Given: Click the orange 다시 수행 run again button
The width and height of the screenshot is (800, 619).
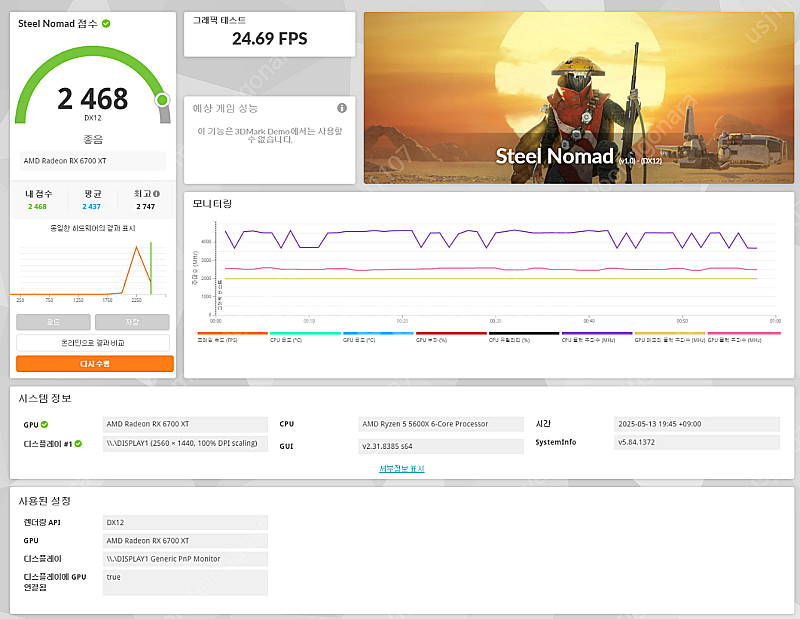Looking at the screenshot, I should point(95,364).
